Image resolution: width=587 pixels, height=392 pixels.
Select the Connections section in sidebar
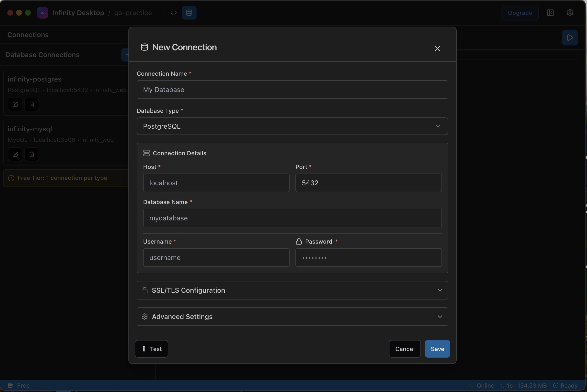28,35
